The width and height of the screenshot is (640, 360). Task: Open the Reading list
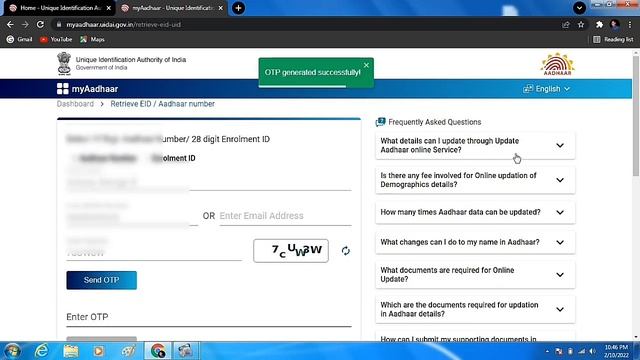point(613,40)
